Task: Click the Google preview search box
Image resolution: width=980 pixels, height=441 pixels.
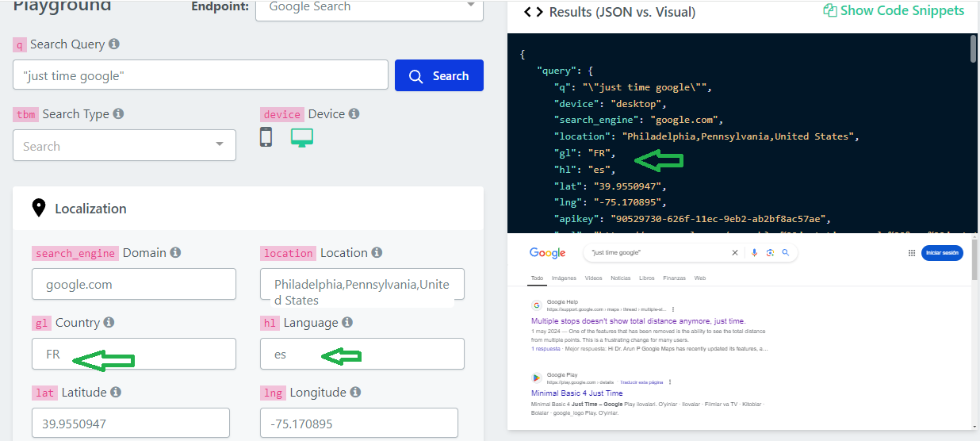Action: (690, 253)
